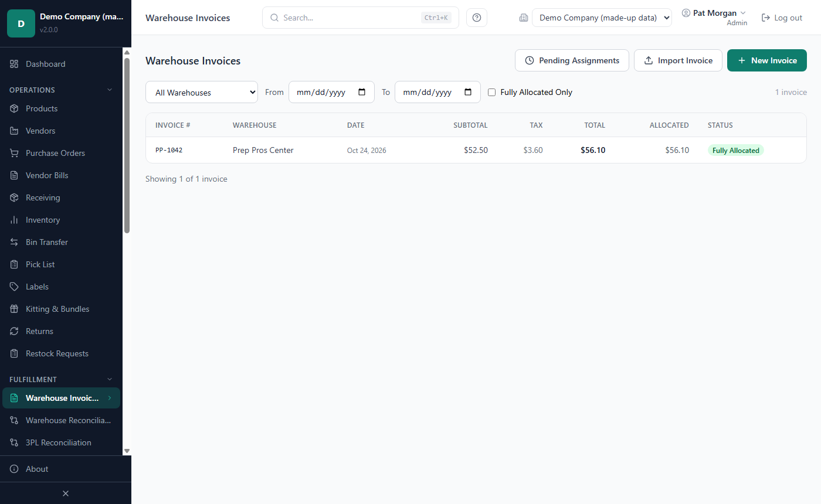
Task: Click the INVOICE # column header
Action: point(173,125)
